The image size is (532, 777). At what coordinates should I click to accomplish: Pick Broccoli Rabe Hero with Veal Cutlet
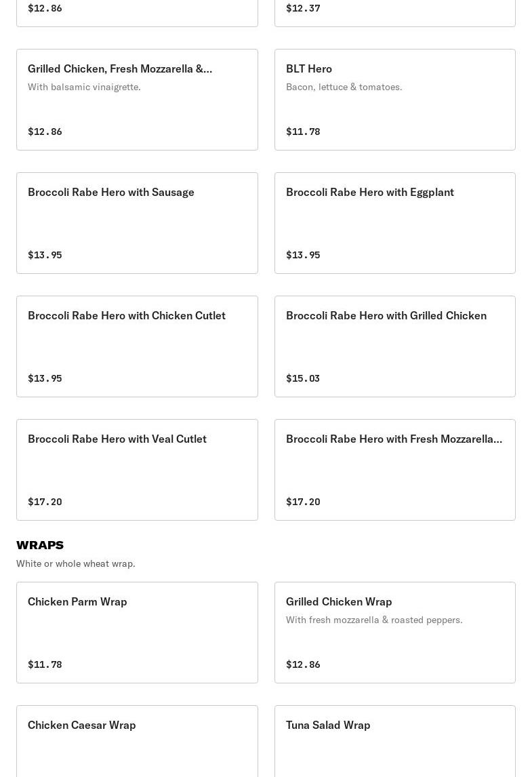click(x=137, y=470)
